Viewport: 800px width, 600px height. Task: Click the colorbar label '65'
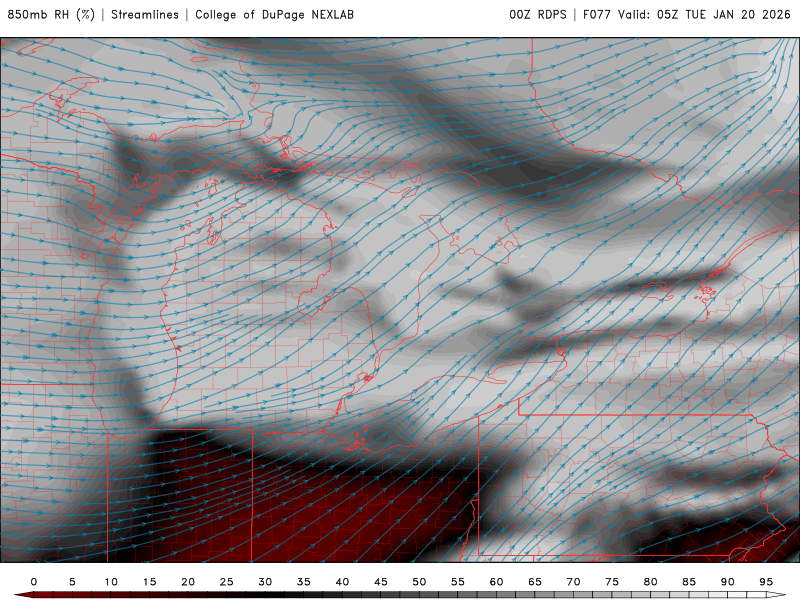click(535, 582)
